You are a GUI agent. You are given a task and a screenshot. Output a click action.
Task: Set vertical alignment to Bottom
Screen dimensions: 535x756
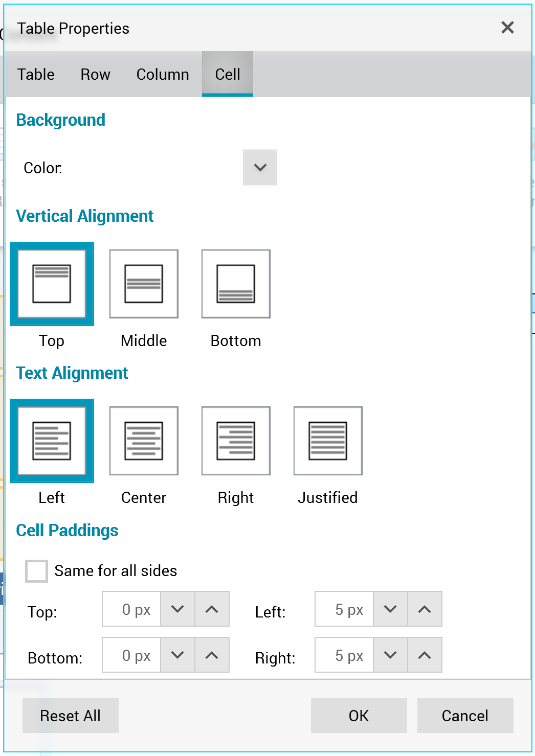tap(236, 284)
